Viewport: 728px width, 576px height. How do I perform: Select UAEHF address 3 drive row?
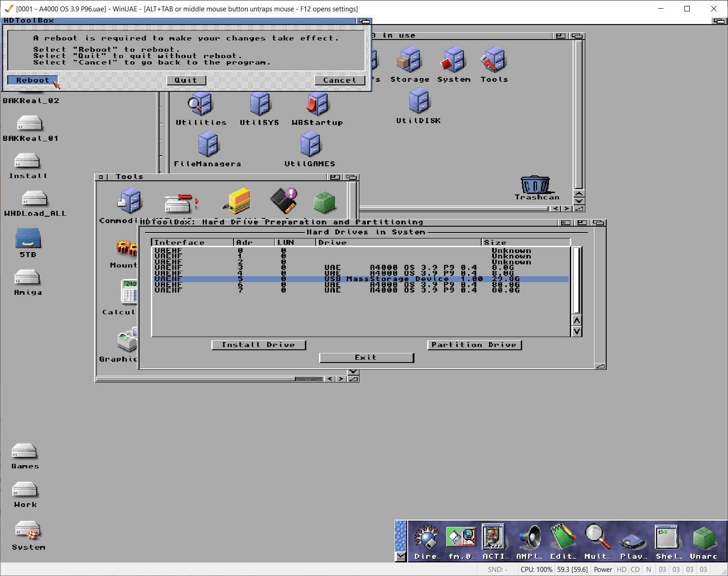click(x=361, y=268)
